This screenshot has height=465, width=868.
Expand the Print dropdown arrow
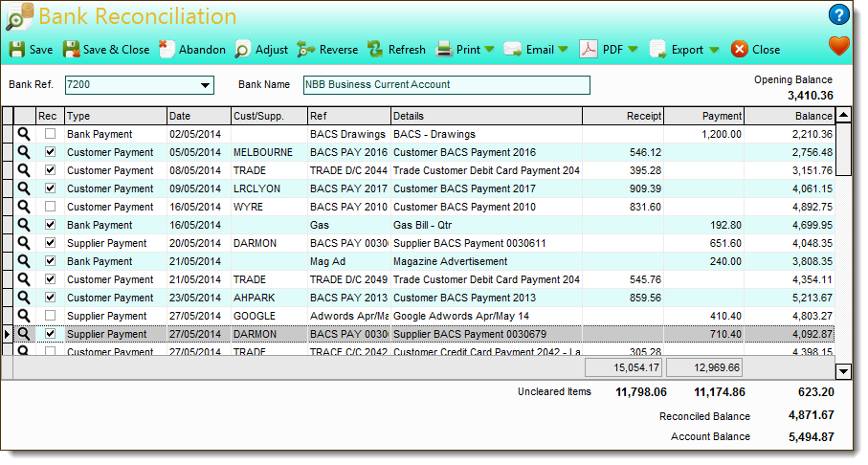[489, 49]
